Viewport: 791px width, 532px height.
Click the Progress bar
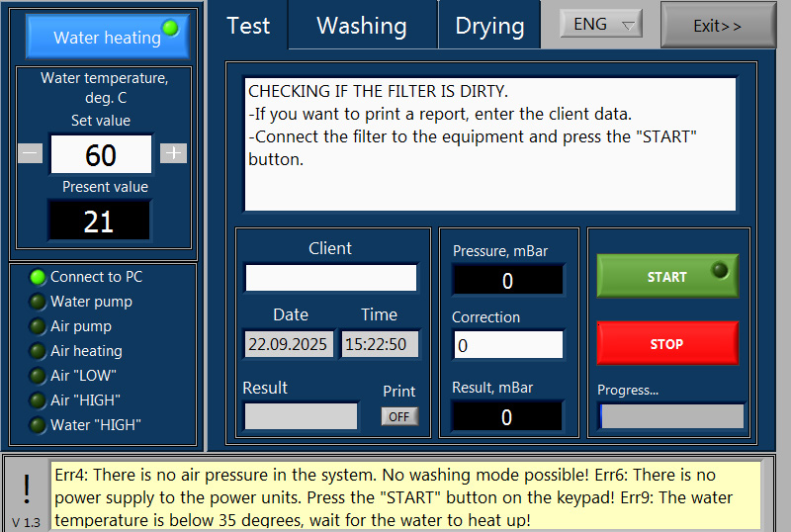(x=671, y=416)
